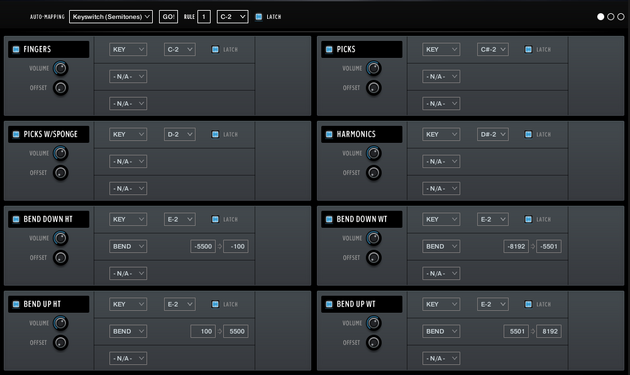The image size is (630, 375).
Task: Open the Harmonics D#-2 key dropdown
Action: (493, 134)
